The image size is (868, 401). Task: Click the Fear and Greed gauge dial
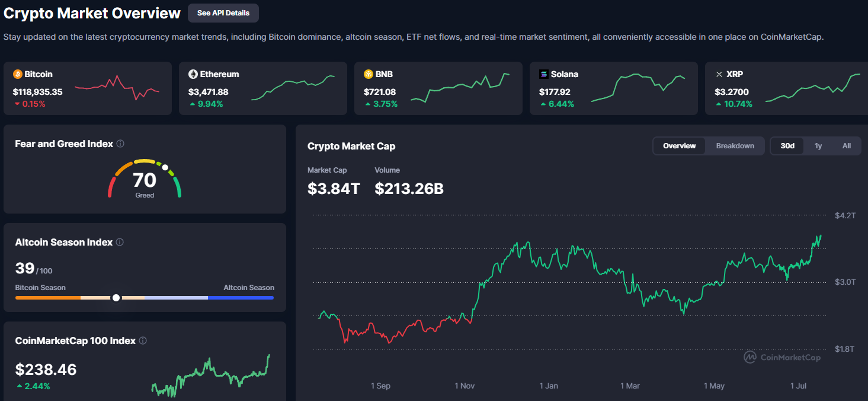[x=145, y=178]
